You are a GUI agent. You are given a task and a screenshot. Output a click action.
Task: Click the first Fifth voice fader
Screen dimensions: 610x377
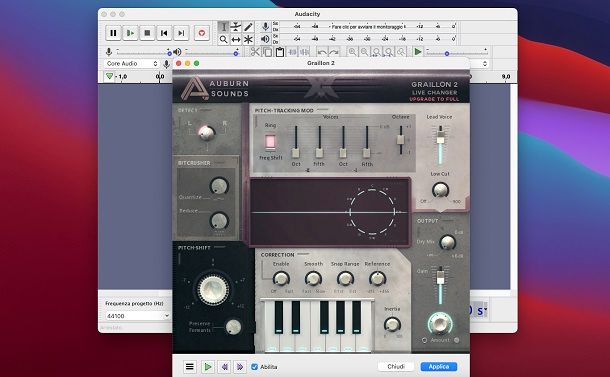tap(319, 153)
